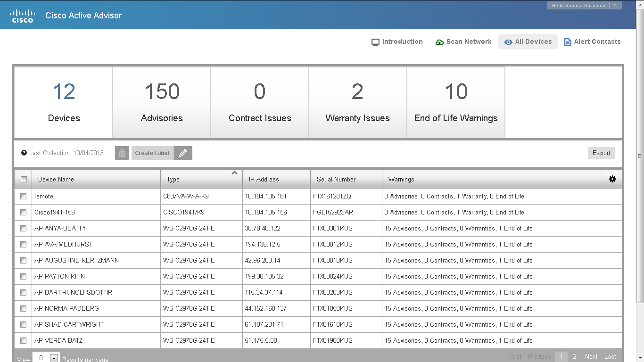This screenshot has width=644, height=362.
Task: Click the Last Collection info icon
Action: [x=24, y=153]
